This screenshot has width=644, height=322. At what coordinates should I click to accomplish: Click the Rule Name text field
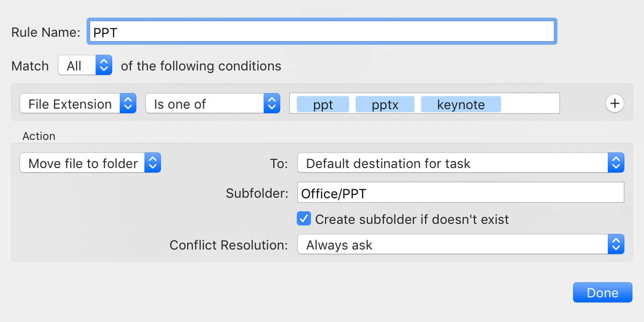pos(322,32)
